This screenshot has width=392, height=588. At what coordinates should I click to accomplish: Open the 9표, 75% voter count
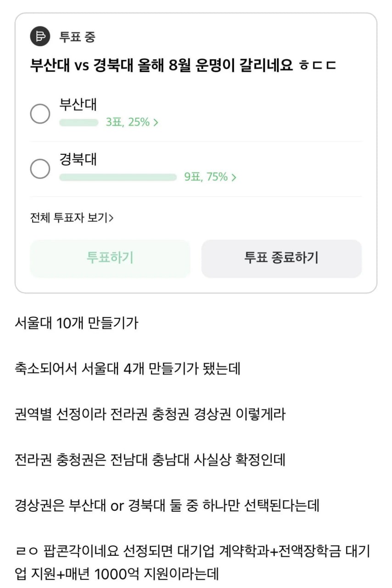pyautogui.click(x=206, y=177)
